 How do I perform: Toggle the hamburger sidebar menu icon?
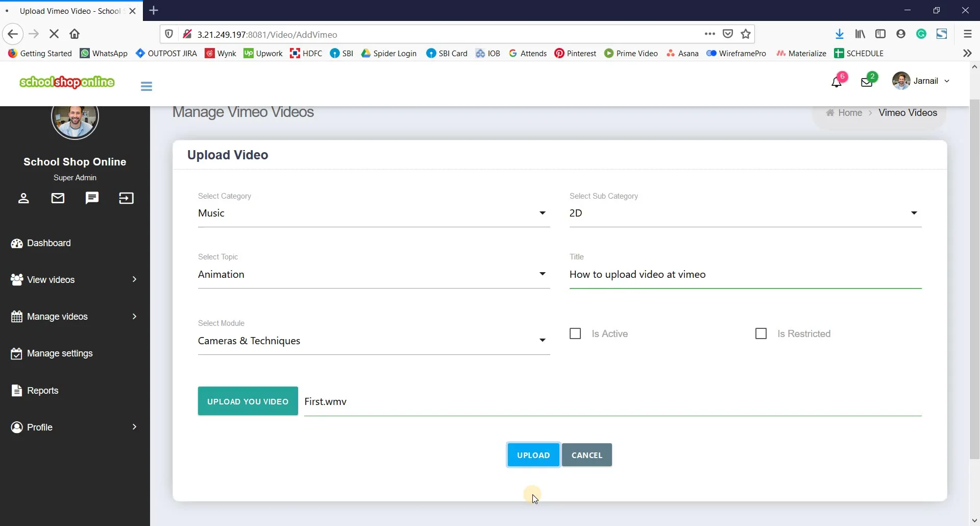click(146, 86)
